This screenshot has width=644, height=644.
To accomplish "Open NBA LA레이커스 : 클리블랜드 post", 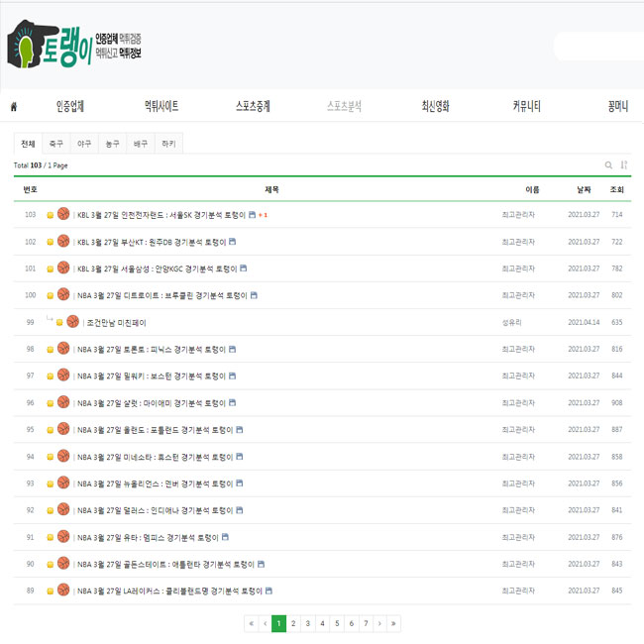I will coord(169,591).
